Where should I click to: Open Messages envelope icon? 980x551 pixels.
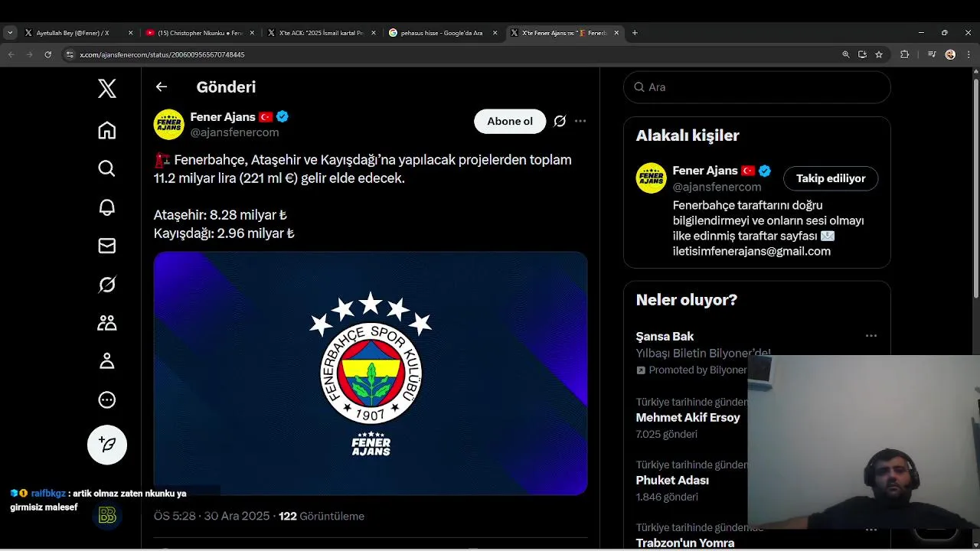pyautogui.click(x=107, y=246)
